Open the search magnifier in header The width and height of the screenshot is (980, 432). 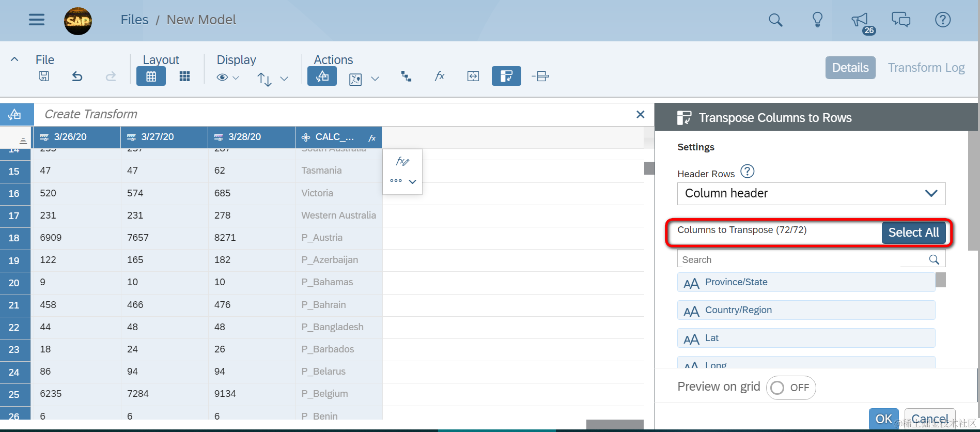click(775, 20)
